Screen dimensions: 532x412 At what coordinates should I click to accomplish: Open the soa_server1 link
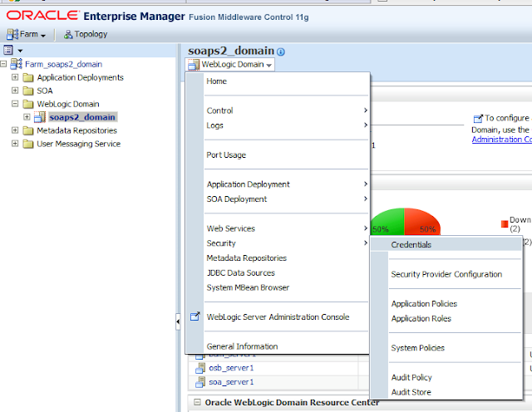pyautogui.click(x=231, y=382)
